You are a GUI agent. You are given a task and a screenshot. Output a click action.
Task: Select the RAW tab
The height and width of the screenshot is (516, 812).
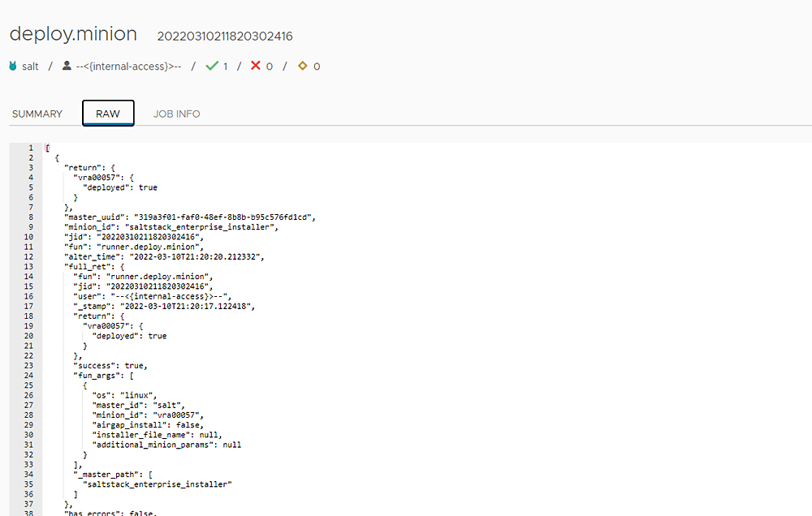click(x=108, y=114)
